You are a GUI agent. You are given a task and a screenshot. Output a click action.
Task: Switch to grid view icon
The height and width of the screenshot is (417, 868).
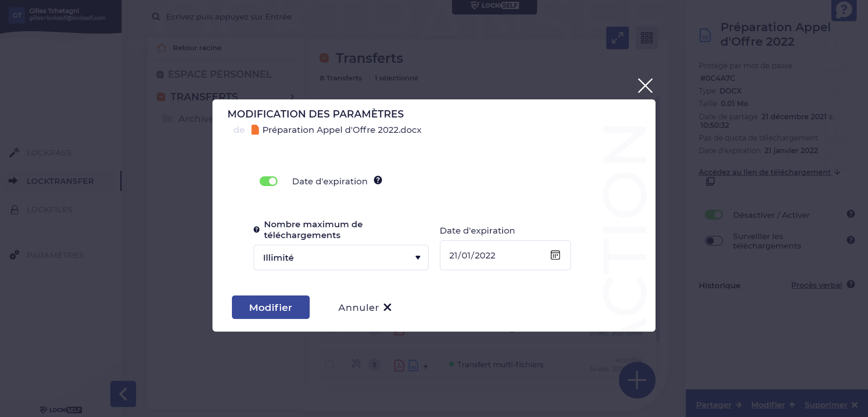coord(646,38)
